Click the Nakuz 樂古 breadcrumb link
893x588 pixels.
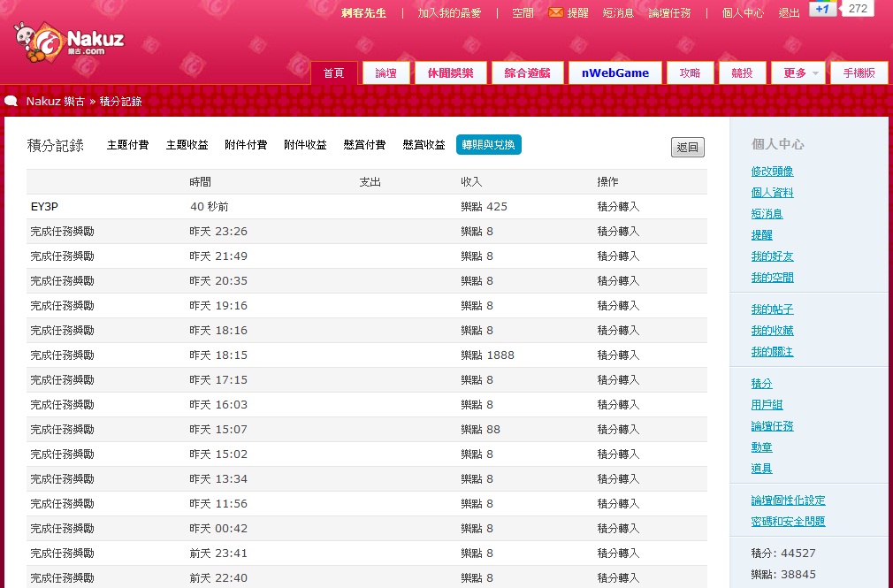[55, 102]
